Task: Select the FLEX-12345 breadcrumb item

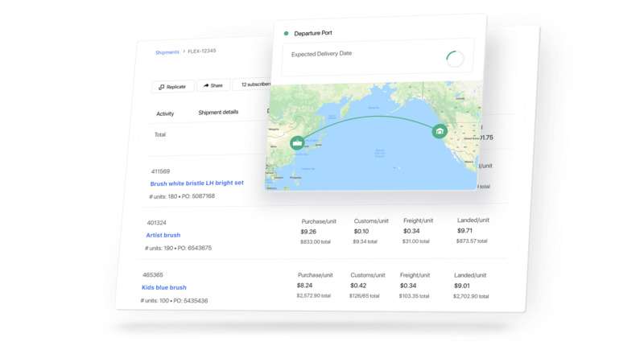Action: [x=202, y=51]
